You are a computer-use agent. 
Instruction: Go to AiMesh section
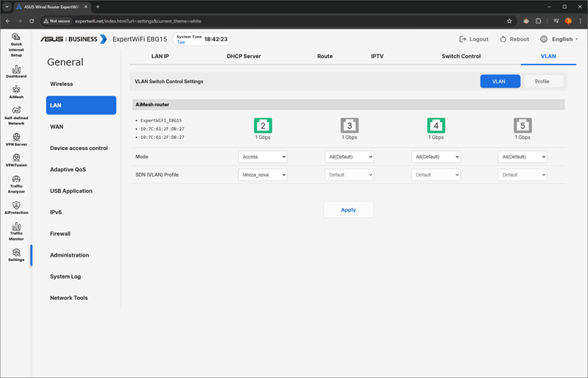pyautogui.click(x=15, y=90)
